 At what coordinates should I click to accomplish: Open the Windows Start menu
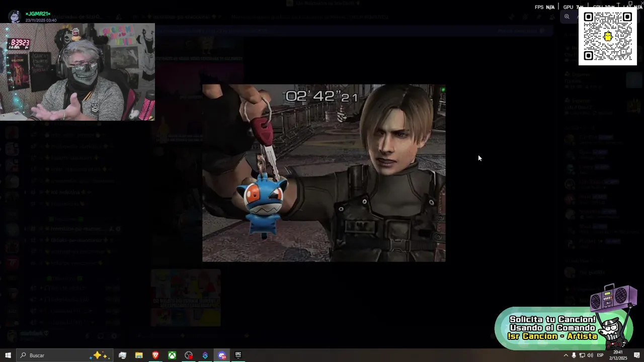tap(8, 355)
